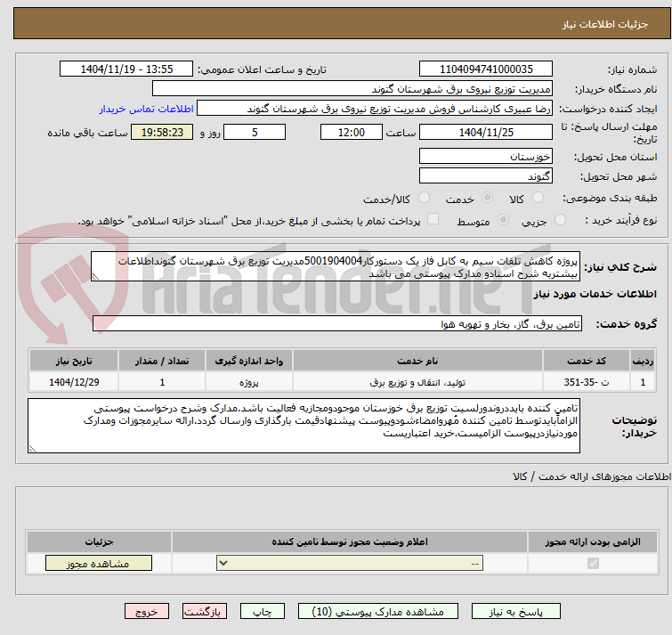Click the چاپ print button
The width and height of the screenshot is (672, 635).
[263, 612]
